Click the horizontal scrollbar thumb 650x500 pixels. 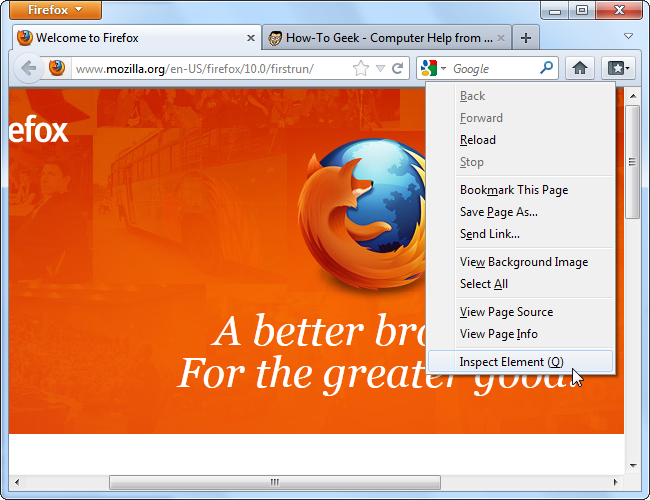273,483
